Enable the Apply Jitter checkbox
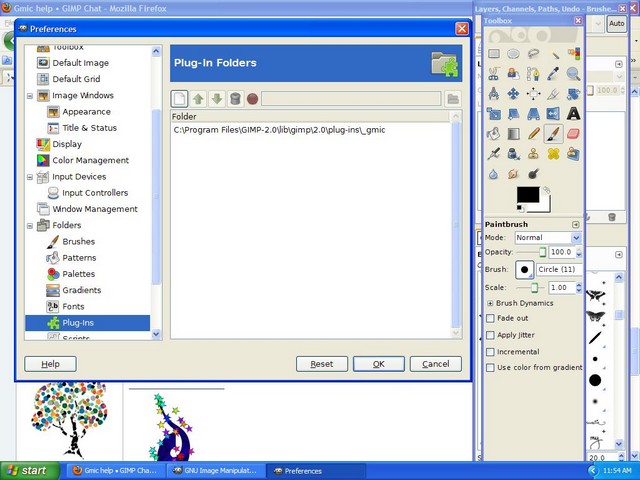 pyautogui.click(x=490, y=335)
